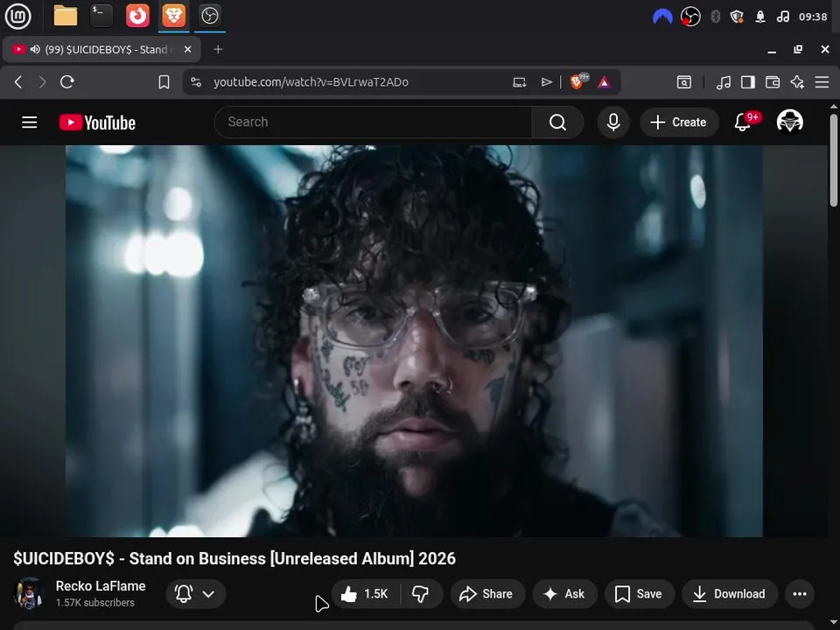Open the Recko LaFlame channel name
Viewport: 840px width, 630px height.
[101, 586]
